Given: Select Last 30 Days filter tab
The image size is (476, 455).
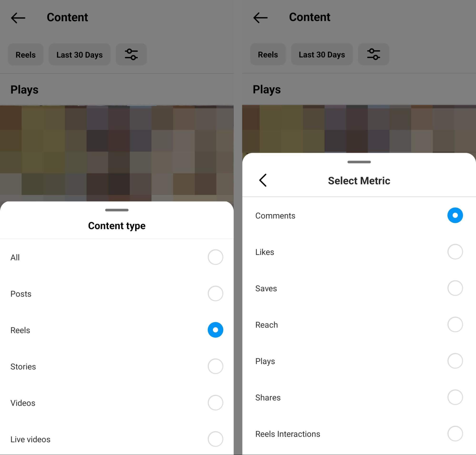Looking at the screenshot, I should [x=80, y=55].
